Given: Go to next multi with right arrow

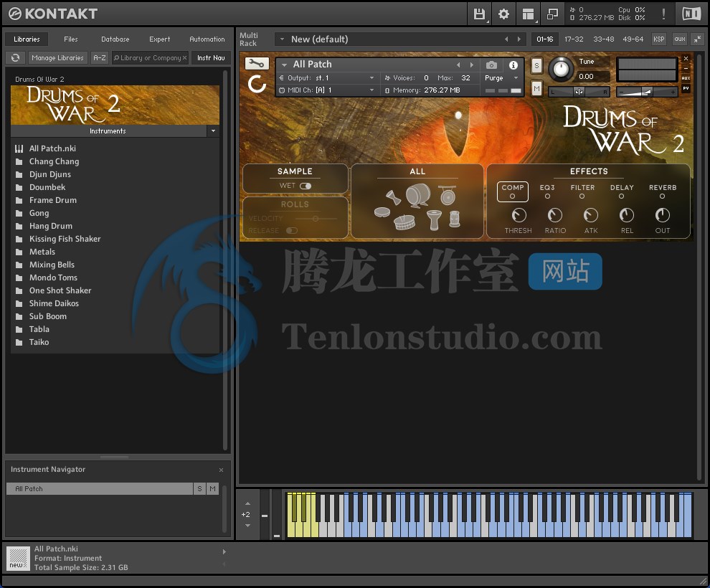Looking at the screenshot, I should 519,39.
